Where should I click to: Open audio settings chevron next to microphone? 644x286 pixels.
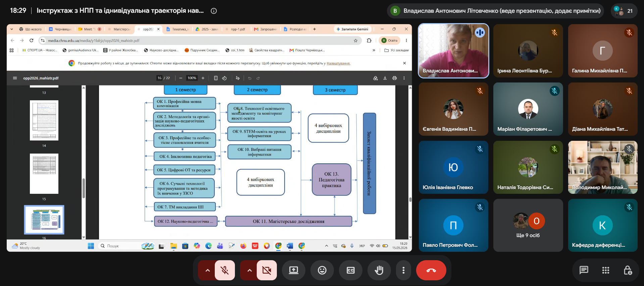pyautogui.click(x=207, y=270)
